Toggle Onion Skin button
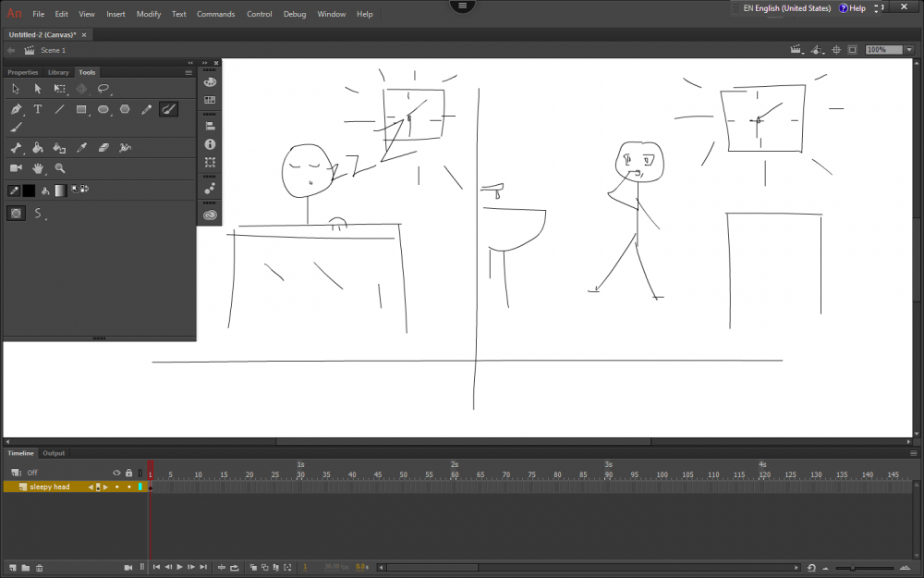 (x=253, y=568)
